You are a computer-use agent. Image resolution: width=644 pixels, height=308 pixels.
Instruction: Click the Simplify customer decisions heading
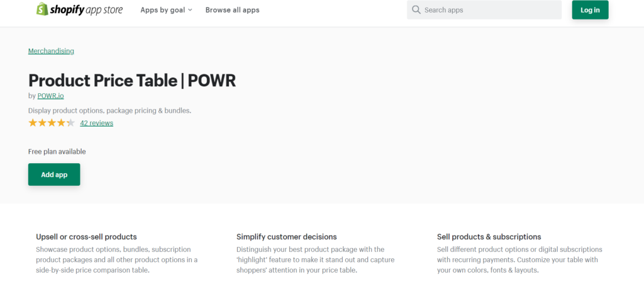(x=287, y=237)
